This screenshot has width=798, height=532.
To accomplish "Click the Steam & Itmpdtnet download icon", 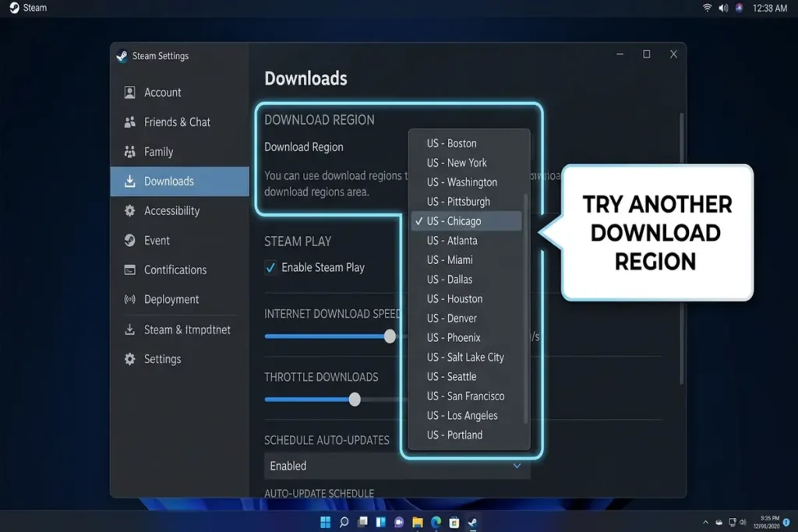I will click(x=130, y=329).
